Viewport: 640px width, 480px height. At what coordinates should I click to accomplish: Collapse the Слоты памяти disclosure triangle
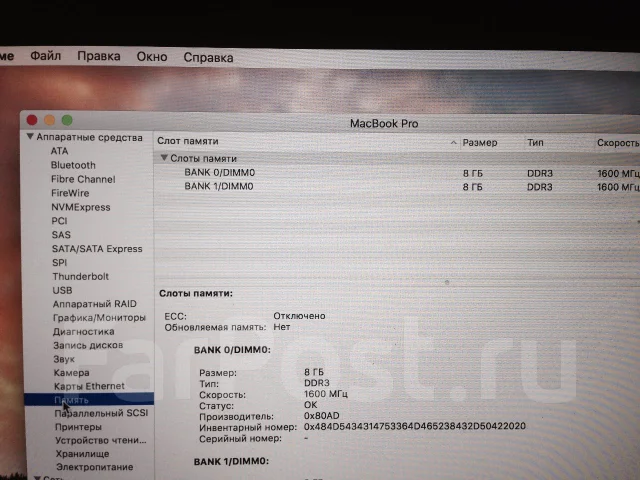tap(164, 158)
